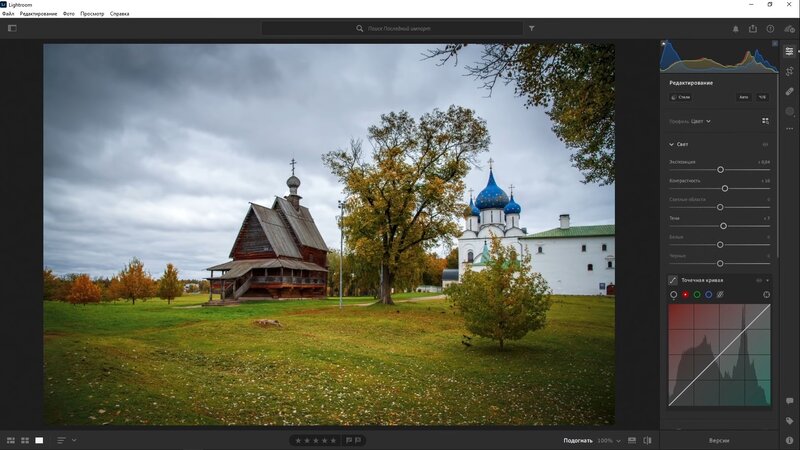Select the green curve channel

coord(697,295)
